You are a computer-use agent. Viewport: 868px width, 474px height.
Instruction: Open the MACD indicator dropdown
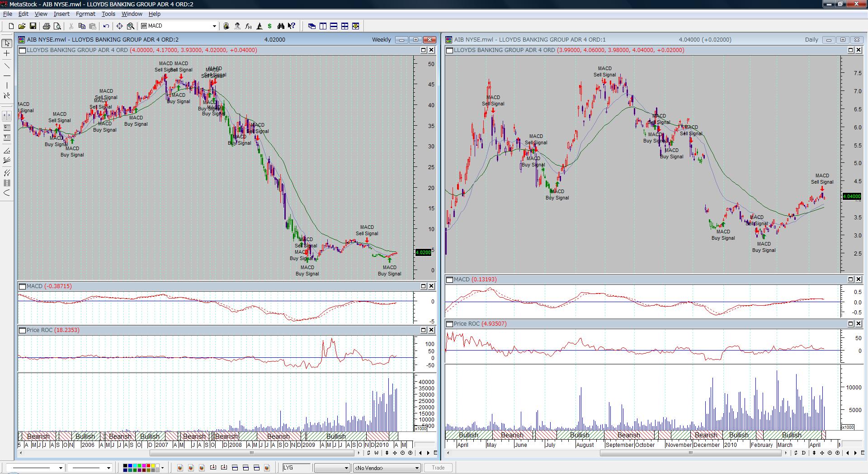pyautogui.click(x=214, y=26)
